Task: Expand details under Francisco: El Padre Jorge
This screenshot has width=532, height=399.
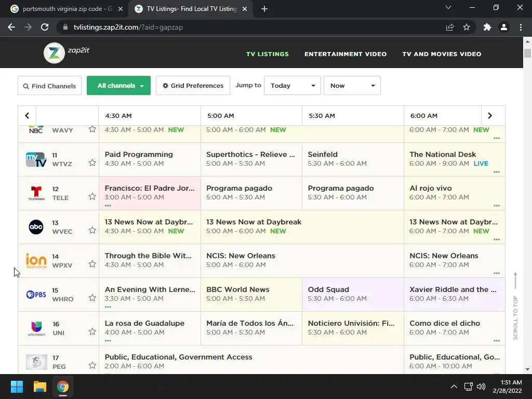Action: click(108, 206)
